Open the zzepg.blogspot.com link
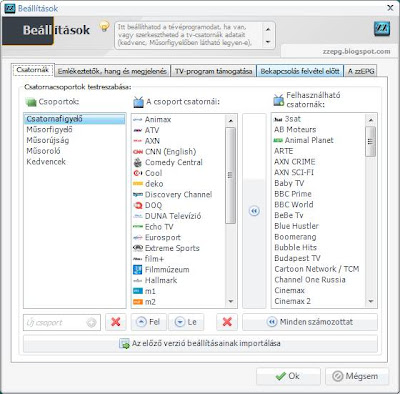Screen dimensions: 400x394 [356, 51]
